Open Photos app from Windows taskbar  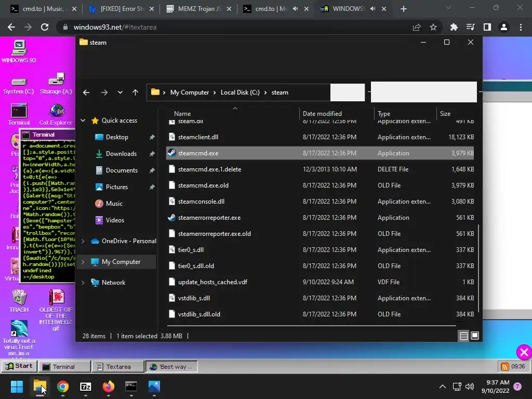tap(154, 386)
